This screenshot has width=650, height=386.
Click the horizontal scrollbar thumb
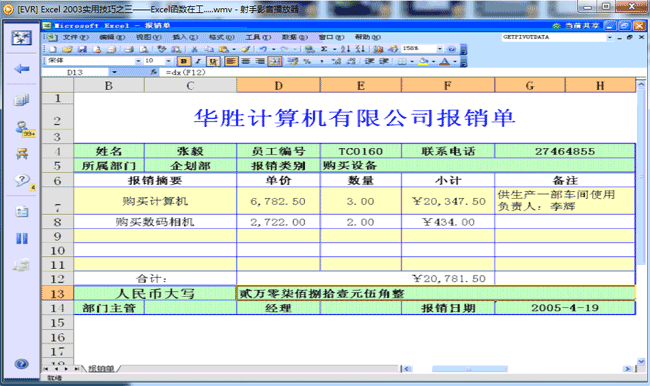[470, 368]
